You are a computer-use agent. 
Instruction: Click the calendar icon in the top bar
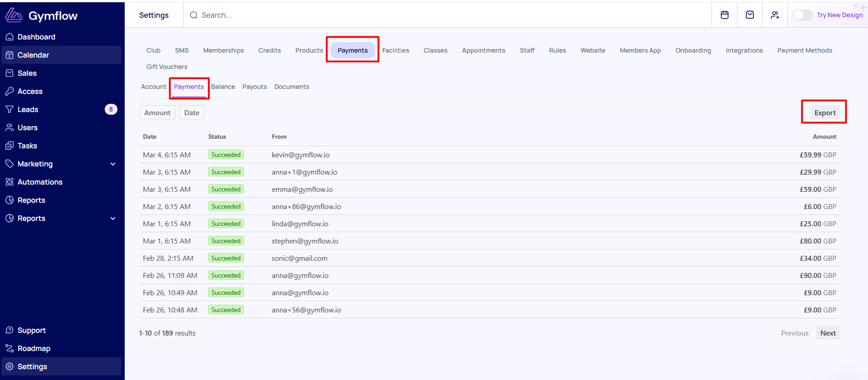[x=725, y=15]
